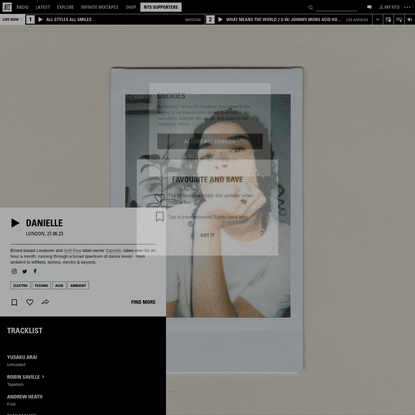The image size is (415, 415).
Task: Toggle bookmark save for this episode
Action: 14,302
